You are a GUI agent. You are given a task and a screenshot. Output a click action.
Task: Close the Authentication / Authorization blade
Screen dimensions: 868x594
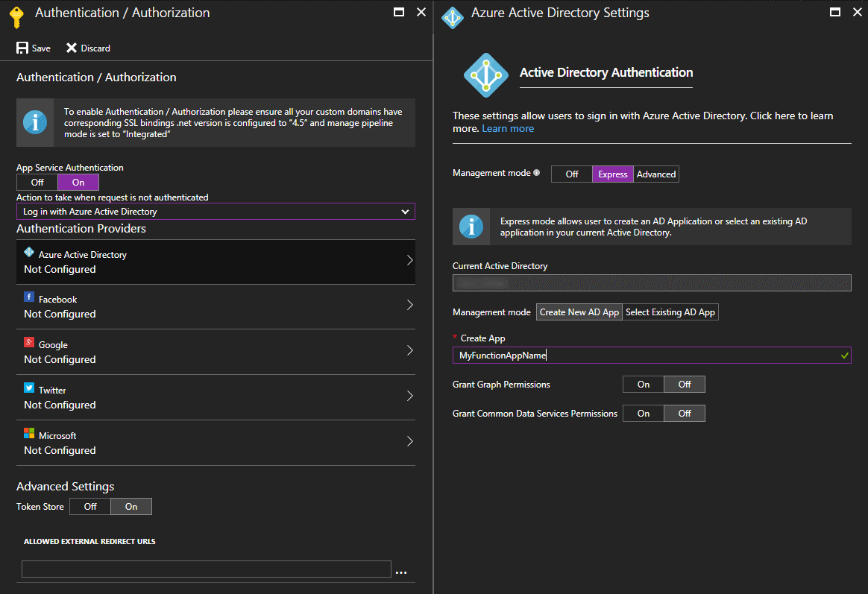point(421,12)
